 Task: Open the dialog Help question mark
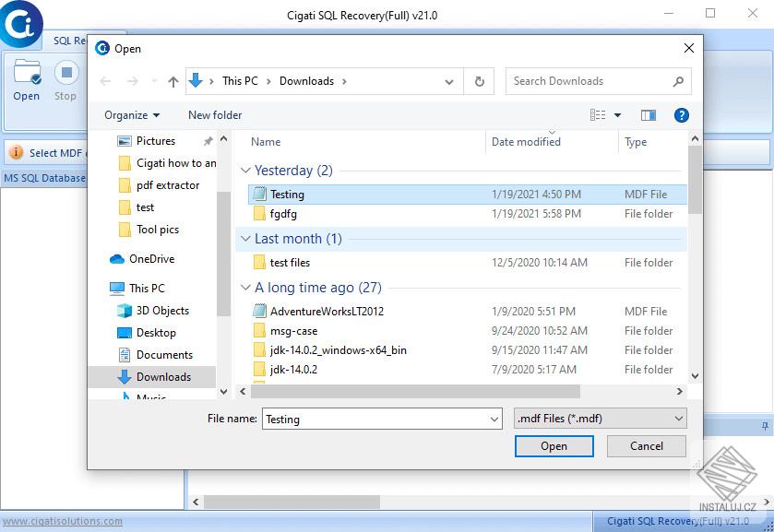tap(681, 115)
